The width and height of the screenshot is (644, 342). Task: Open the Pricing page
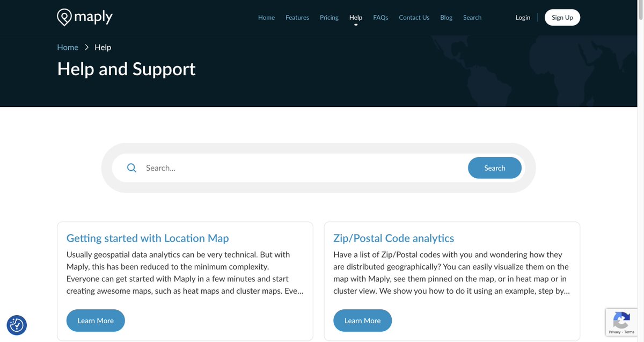tap(329, 17)
